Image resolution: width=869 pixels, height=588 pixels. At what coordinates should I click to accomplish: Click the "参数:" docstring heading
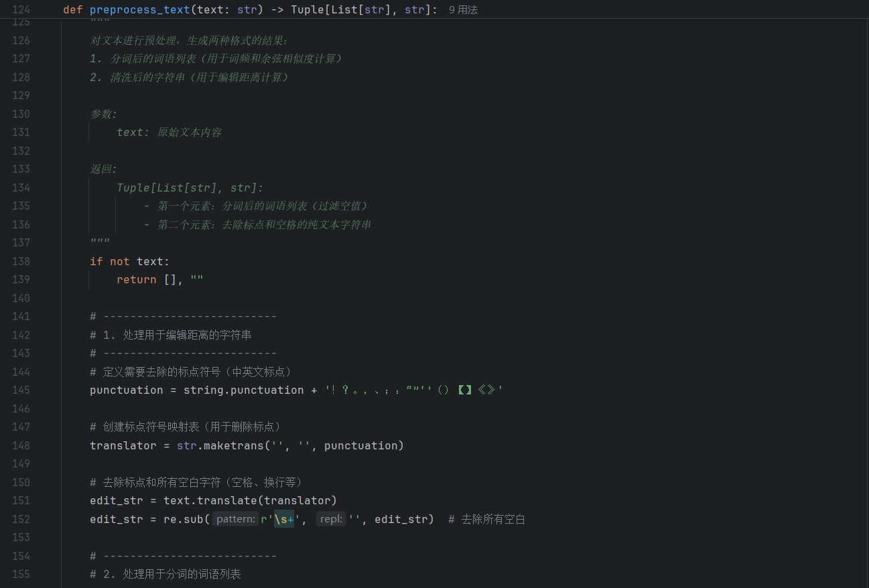(104, 114)
